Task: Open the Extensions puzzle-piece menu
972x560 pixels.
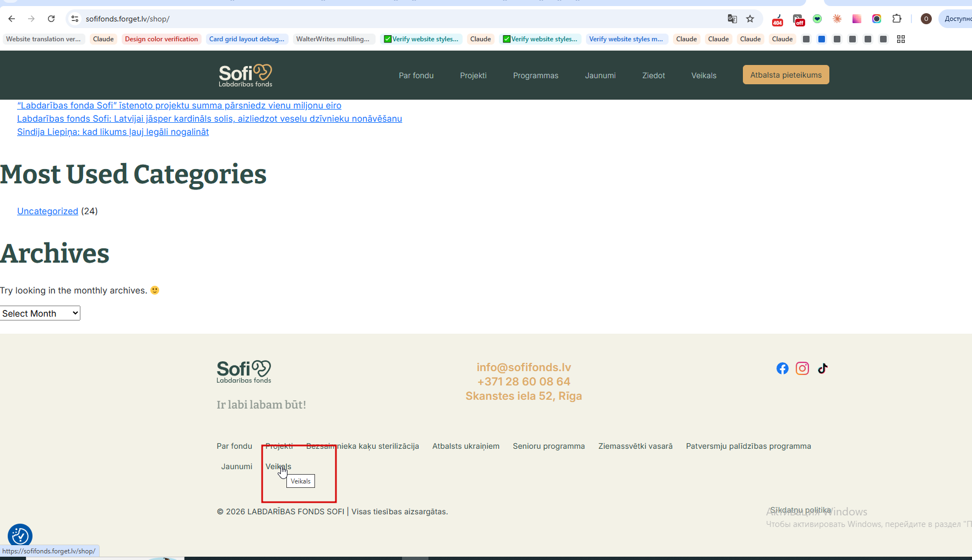Action: pos(897,19)
